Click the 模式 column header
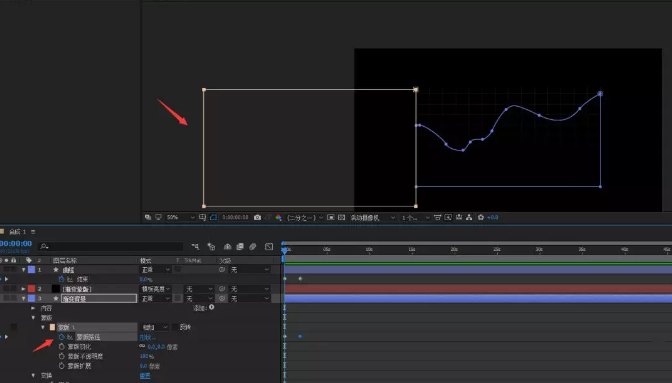672x383 pixels. [146, 260]
